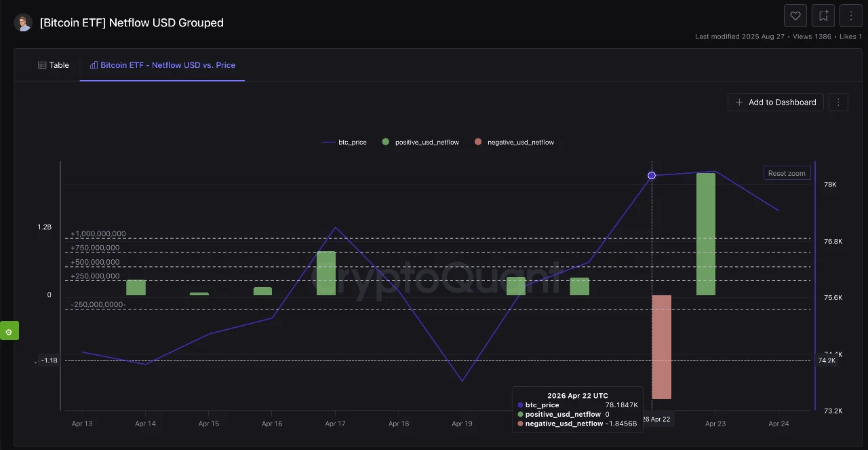Click the Add to Dashboard button

[x=775, y=102]
